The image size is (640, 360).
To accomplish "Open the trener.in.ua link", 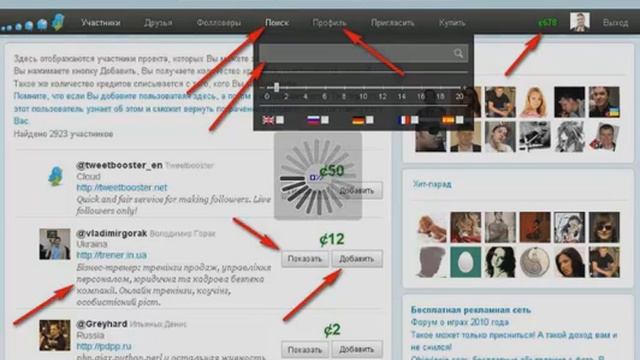I will pyautogui.click(x=111, y=255).
